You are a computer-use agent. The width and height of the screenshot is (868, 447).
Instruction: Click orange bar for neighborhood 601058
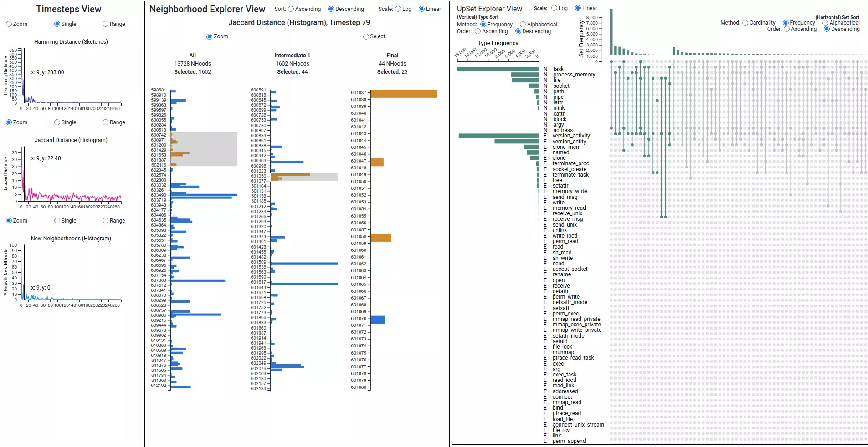380,238
